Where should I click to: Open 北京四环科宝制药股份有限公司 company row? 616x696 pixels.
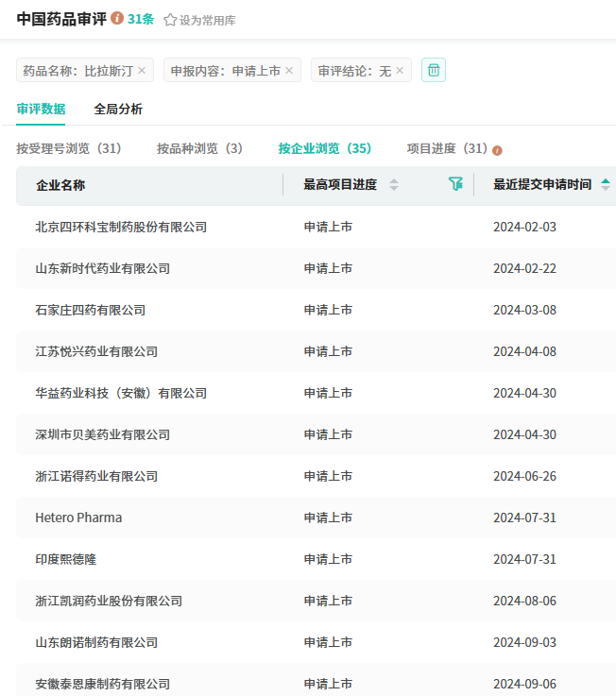tap(121, 227)
